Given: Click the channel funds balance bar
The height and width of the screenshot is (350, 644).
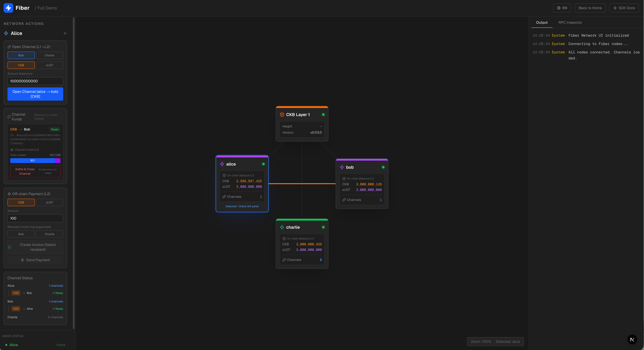Looking at the screenshot, I should (35, 161).
